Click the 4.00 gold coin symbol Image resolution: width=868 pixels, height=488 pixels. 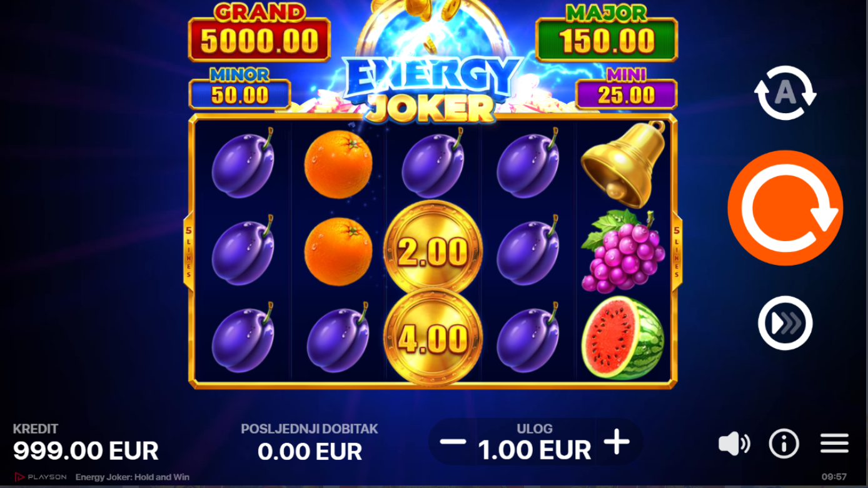pyautogui.click(x=433, y=338)
